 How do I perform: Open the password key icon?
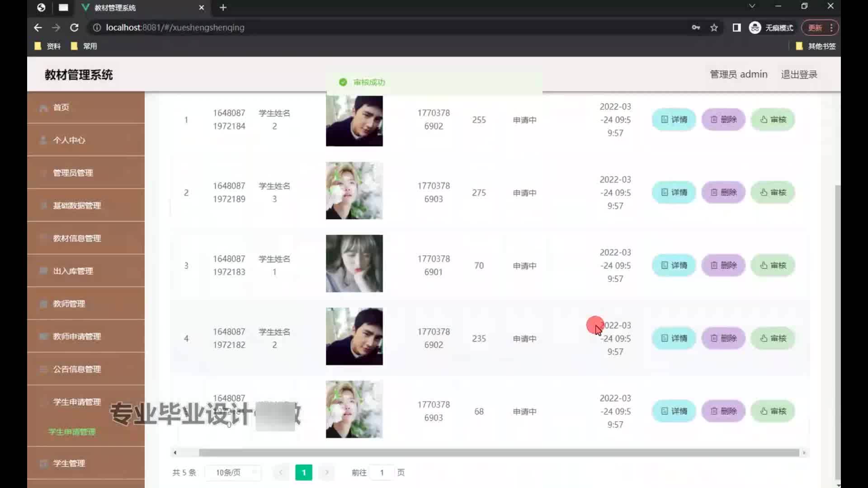696,28
